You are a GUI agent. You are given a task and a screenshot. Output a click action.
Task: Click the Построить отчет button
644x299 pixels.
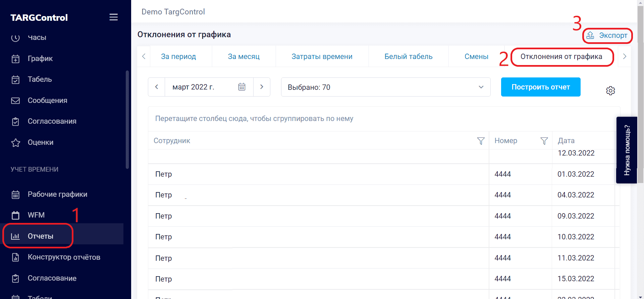click(x=540, y=87)
